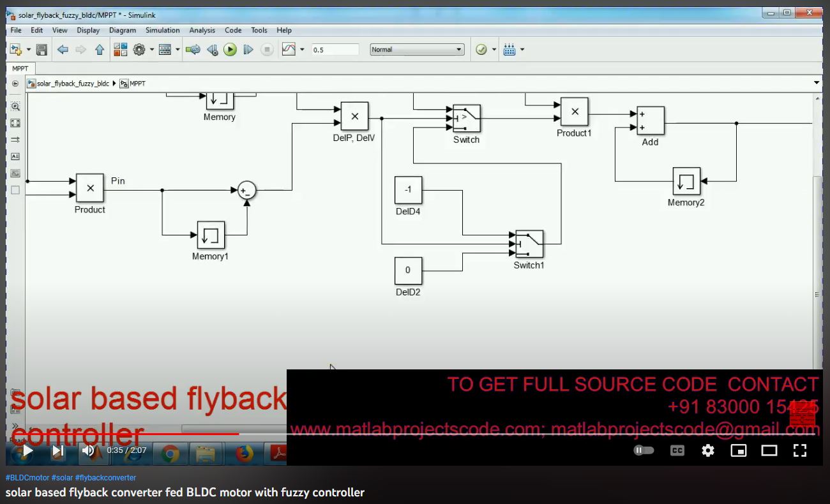Navigate Back with the left arrow icon

click(63, 49)
